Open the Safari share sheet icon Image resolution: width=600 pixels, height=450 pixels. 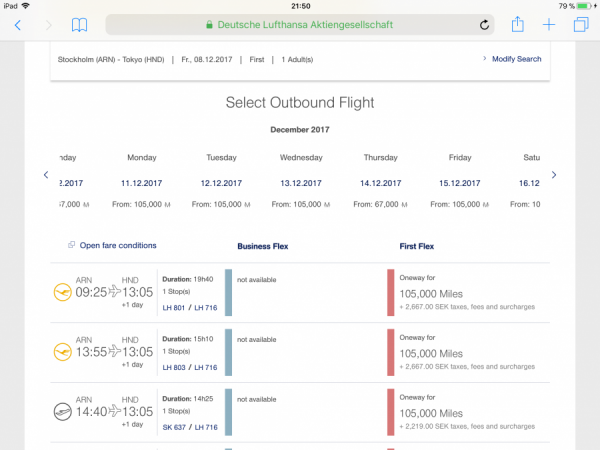coord(517,25)
